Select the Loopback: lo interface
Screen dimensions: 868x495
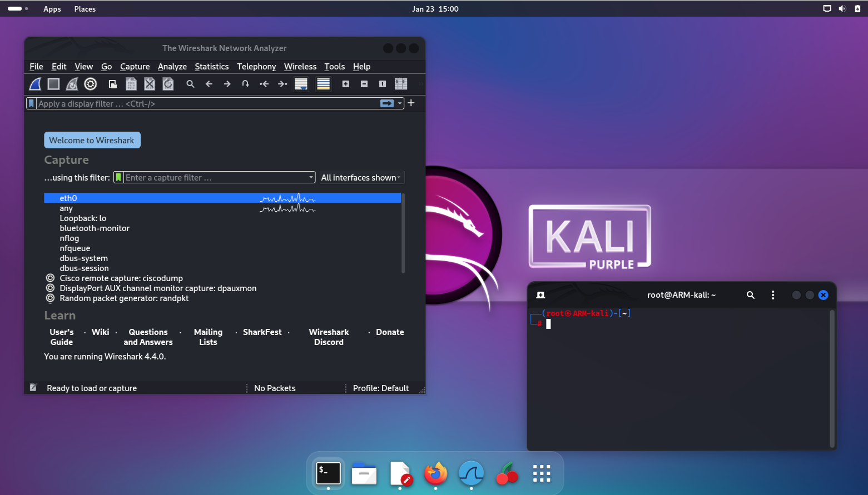click(x=83, y=218)
